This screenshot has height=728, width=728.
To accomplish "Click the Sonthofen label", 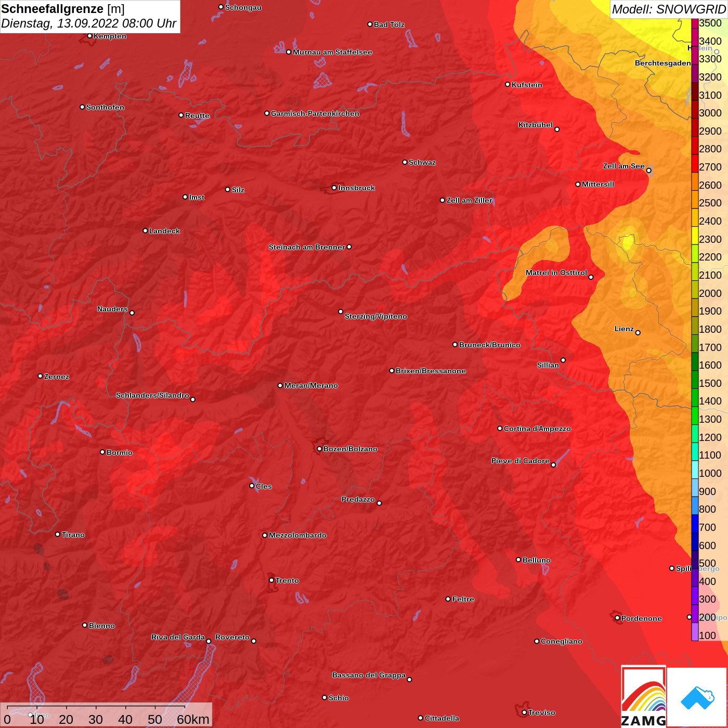I will pyautogui.click(x=105, y=107).
